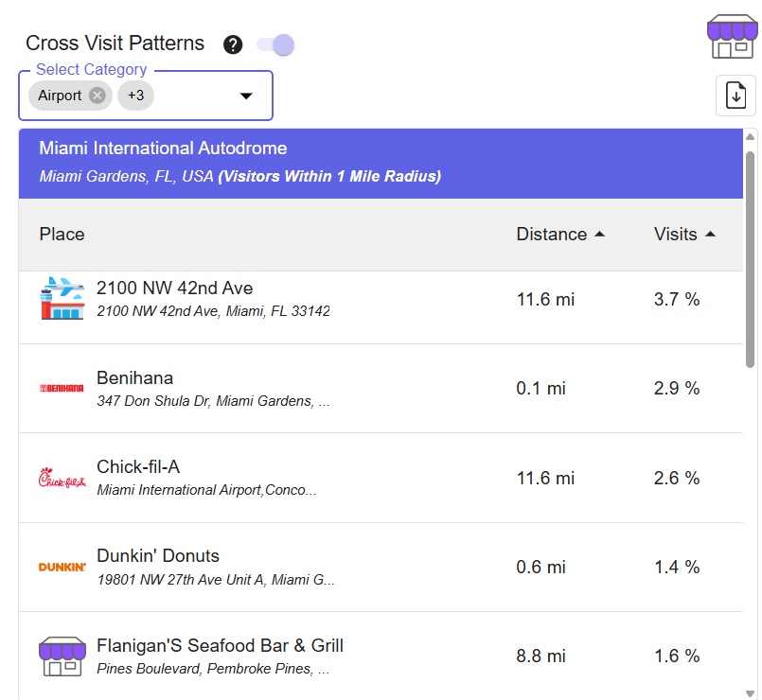This screenshot has width=762, height=700.
Task: Click the Miami International Autodrome header title
Action: pos(163,149)
